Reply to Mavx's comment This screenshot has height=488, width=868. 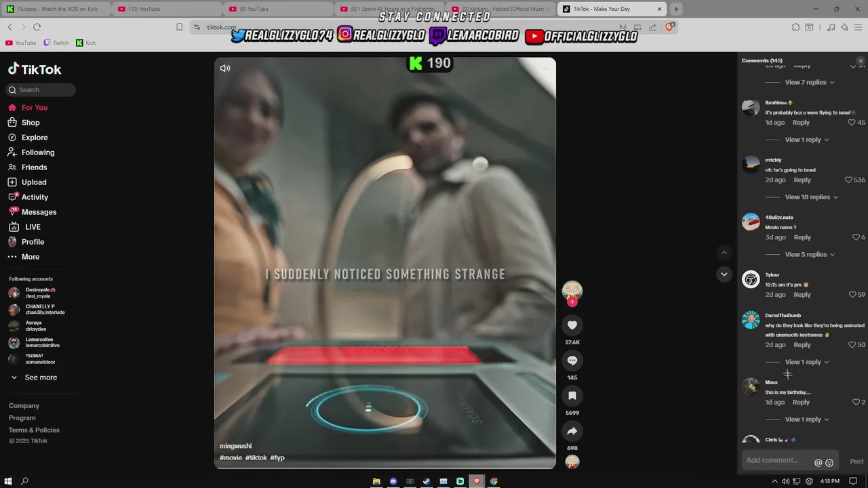[801, 403]
